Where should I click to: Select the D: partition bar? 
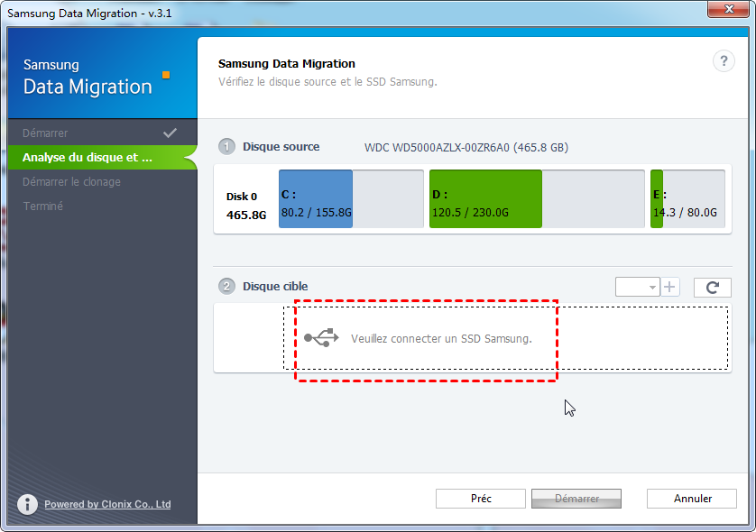[x=537, y=198]
